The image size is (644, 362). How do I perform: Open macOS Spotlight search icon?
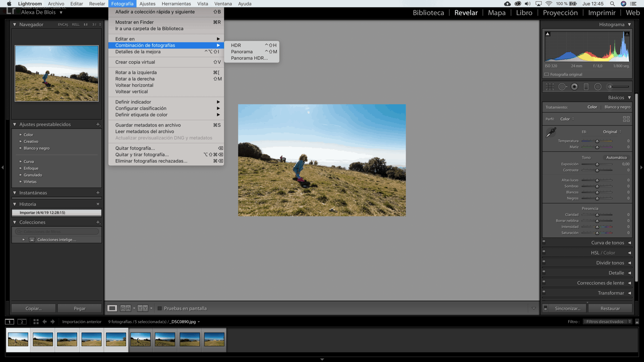coord(613,4)
